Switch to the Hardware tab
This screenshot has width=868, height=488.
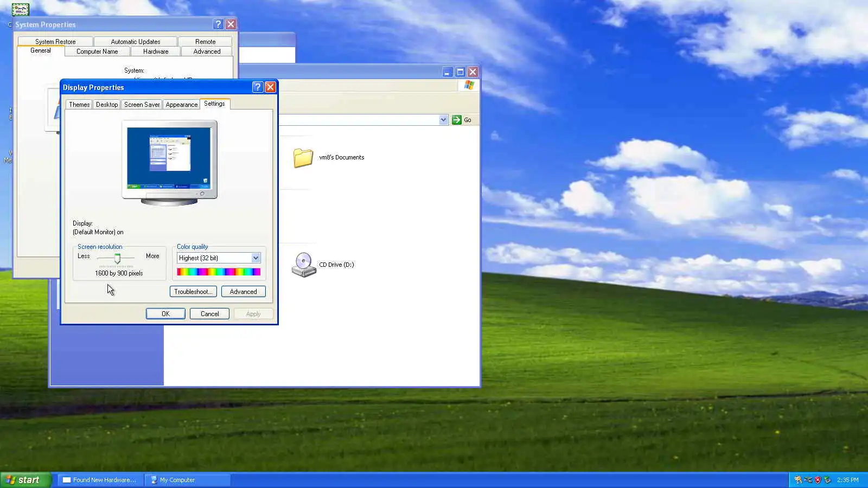coord(156,52)
